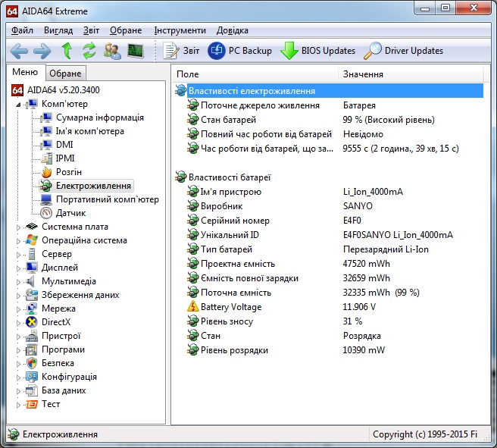Click the Пристрої printer icon
The width and height of the screenshot is (497, 448).
point(32,336)
